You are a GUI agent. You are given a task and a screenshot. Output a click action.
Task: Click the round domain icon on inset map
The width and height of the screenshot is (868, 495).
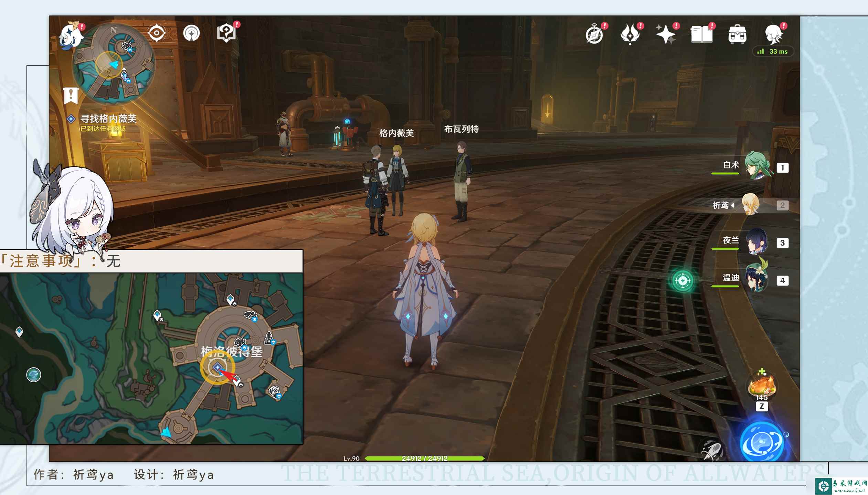point(34,375)
